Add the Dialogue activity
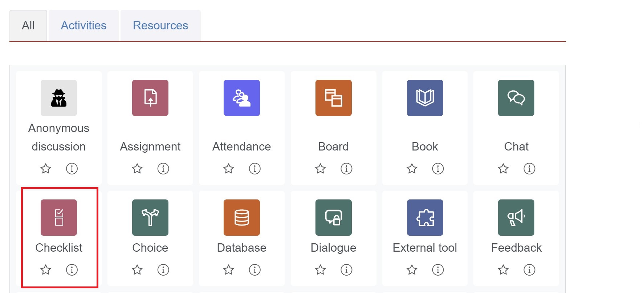Viewport: 644px width, 293px height. click(x=333, y=218)
